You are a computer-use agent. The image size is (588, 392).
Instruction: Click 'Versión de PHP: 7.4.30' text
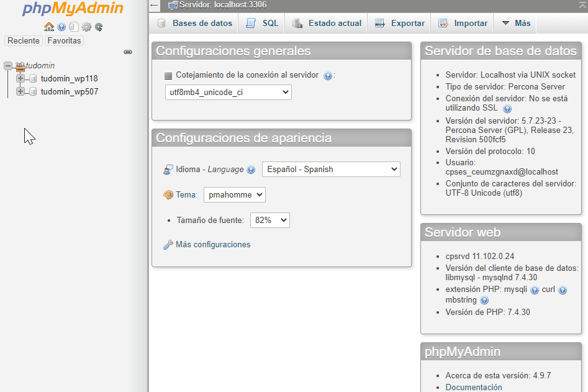487,312
